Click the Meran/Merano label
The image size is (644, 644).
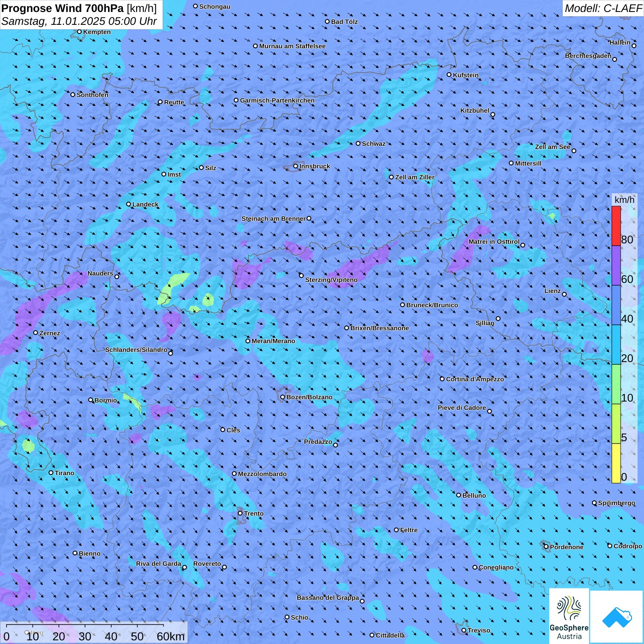(x=273, y=341)
